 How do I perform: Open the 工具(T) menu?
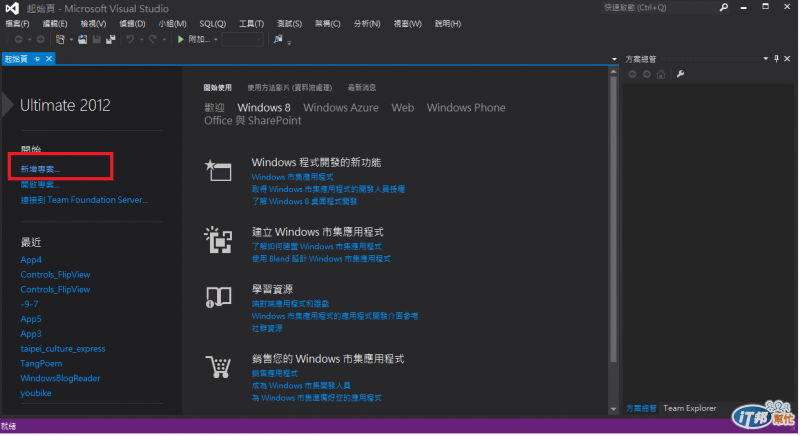pyautogui.click(x=252, y=23)
